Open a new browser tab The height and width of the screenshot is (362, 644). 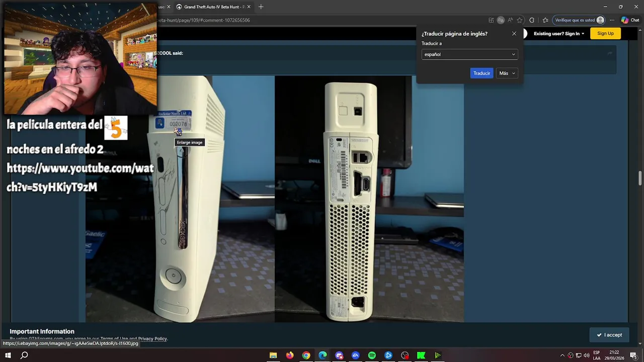point(261,7)
